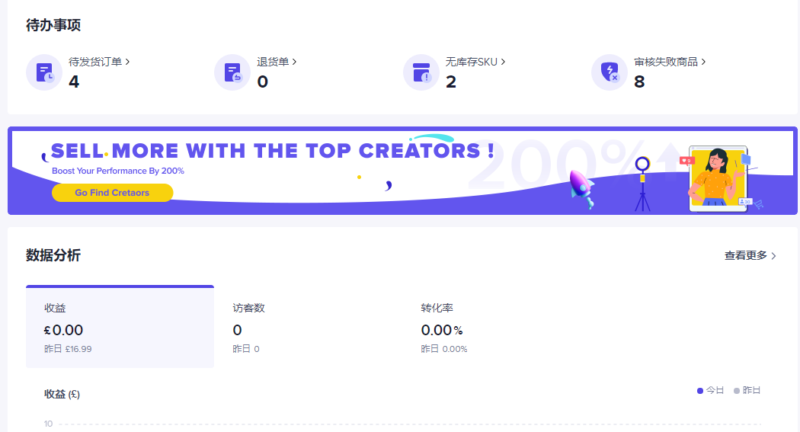The image size is (800, 432).
Task: Open 退货单 return orders link
Action: [x=276, y=62]
